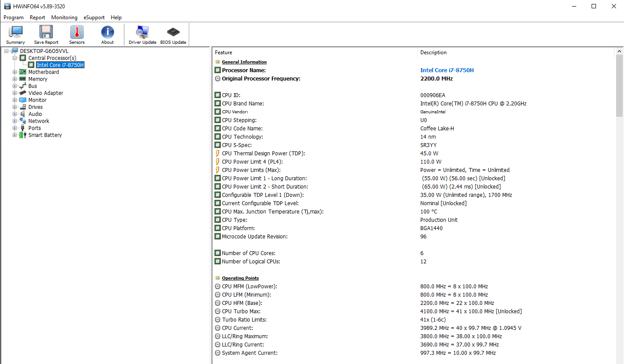Click the Motherboard tree icon
The image size is (624, 364).
pyautogui.click(x=23, y=72)
